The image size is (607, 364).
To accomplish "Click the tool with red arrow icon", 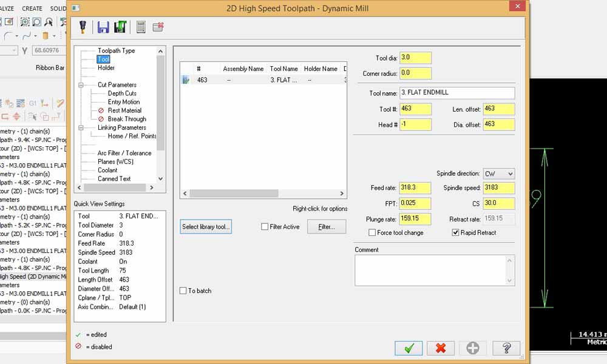I will [x=44, y=103].
